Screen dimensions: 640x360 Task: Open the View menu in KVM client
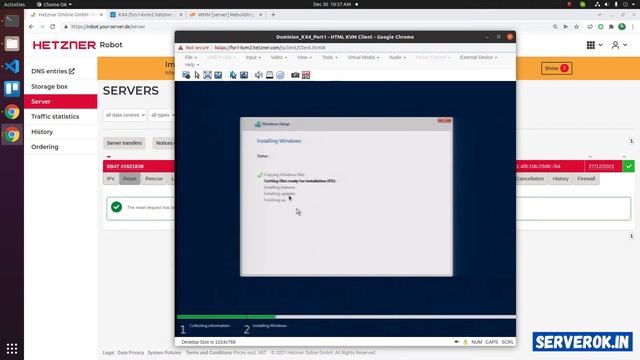click(x=304, y=58)
